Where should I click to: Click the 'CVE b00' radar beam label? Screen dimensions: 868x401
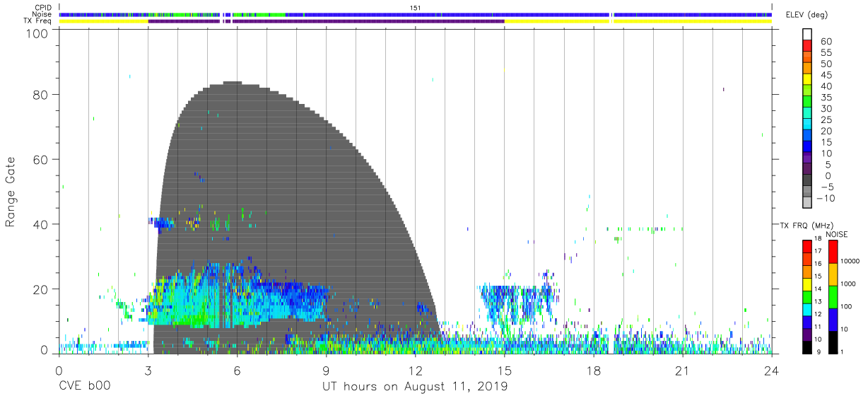coord(83,387)
